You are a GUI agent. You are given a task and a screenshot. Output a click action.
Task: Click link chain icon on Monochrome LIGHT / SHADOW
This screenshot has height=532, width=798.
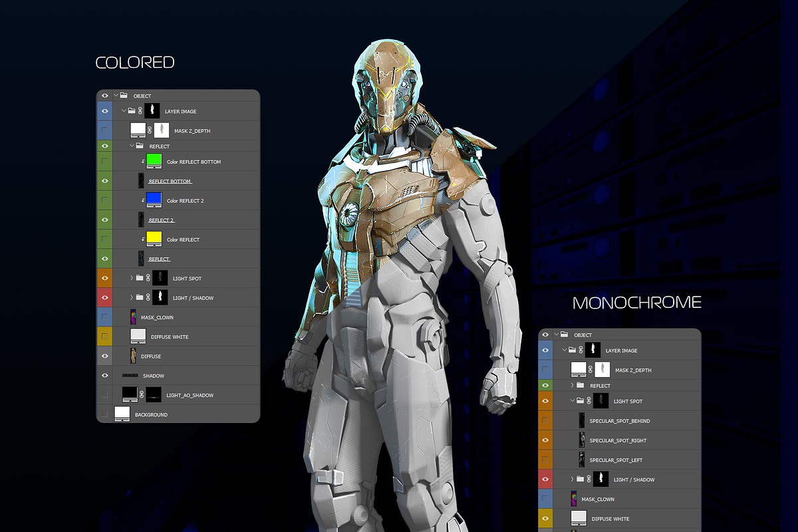tap(589, 479)
